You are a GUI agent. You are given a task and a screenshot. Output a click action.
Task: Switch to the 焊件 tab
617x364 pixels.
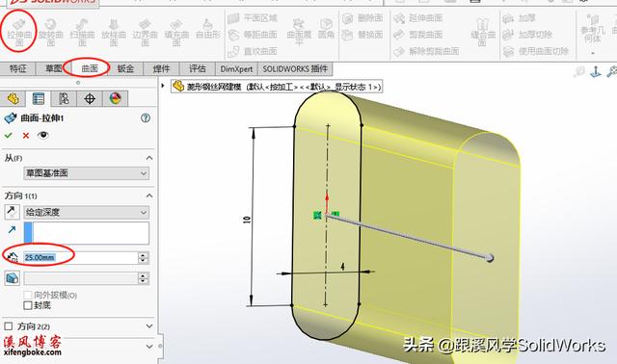click(161, 68)
